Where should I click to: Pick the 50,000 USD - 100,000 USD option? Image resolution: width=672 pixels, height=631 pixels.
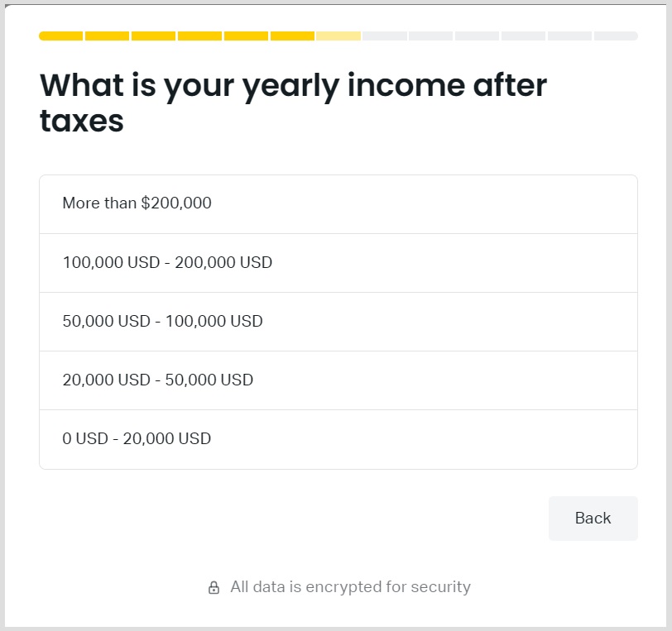click(x=338, y=322)
